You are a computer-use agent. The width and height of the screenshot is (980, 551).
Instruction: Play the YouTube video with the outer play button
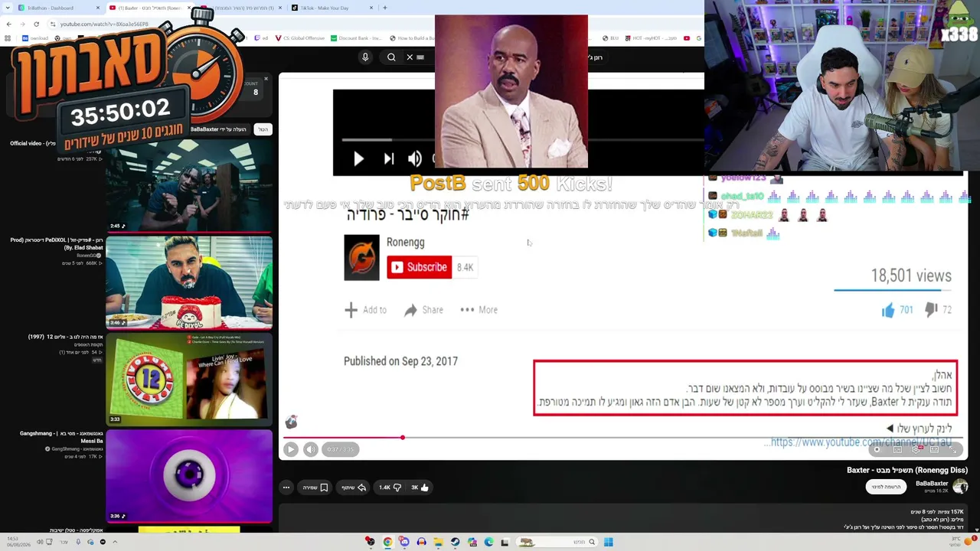291,449
